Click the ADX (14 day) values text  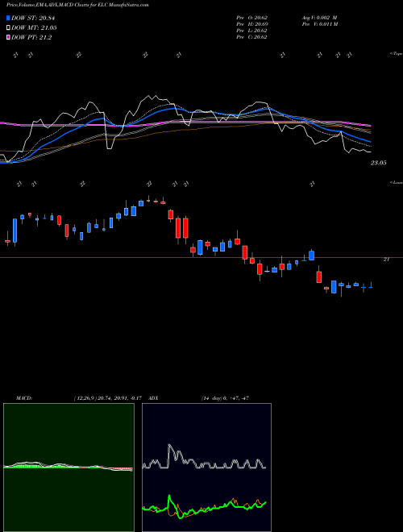225,398
